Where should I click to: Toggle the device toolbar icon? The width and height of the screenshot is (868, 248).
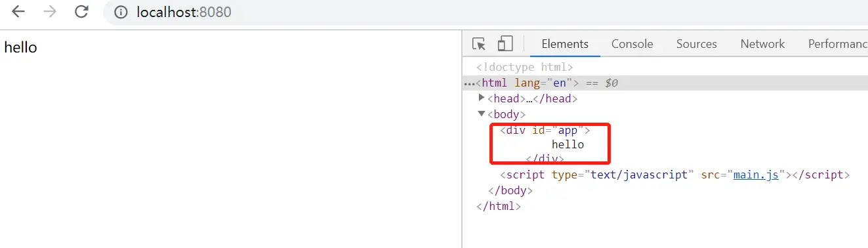coord(505,44)
